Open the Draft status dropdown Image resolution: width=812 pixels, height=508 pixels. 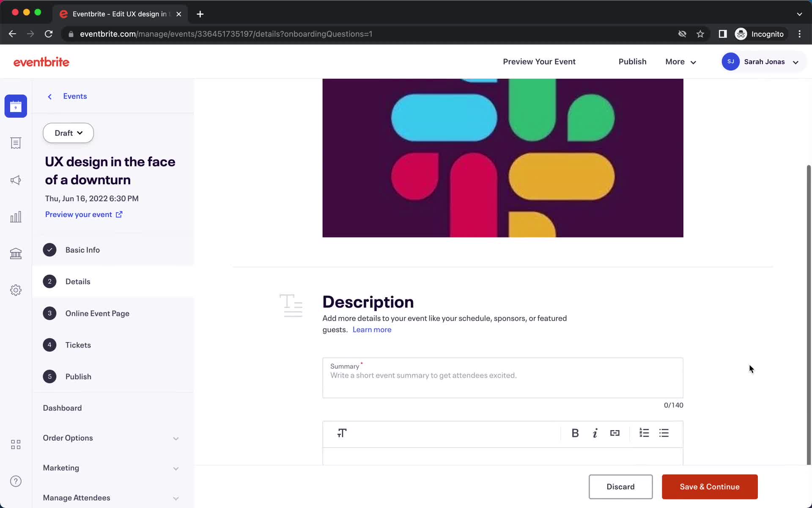[68, 132]
